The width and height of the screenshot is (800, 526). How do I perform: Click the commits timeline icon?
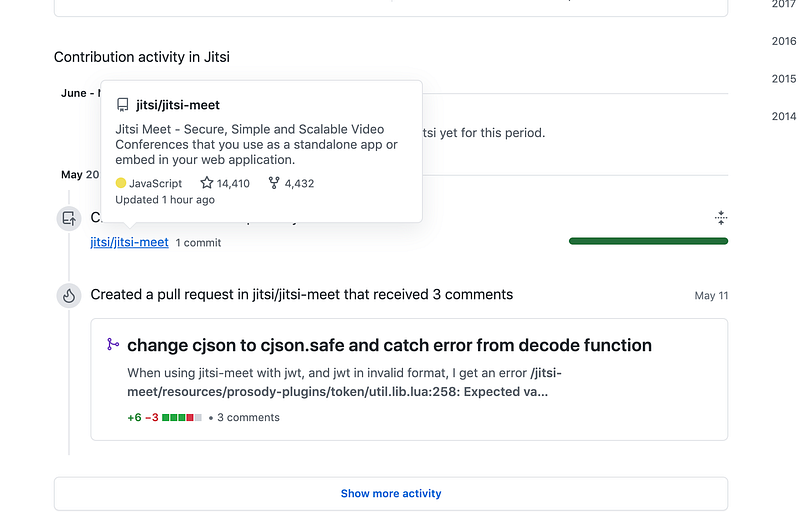[69, 218]
